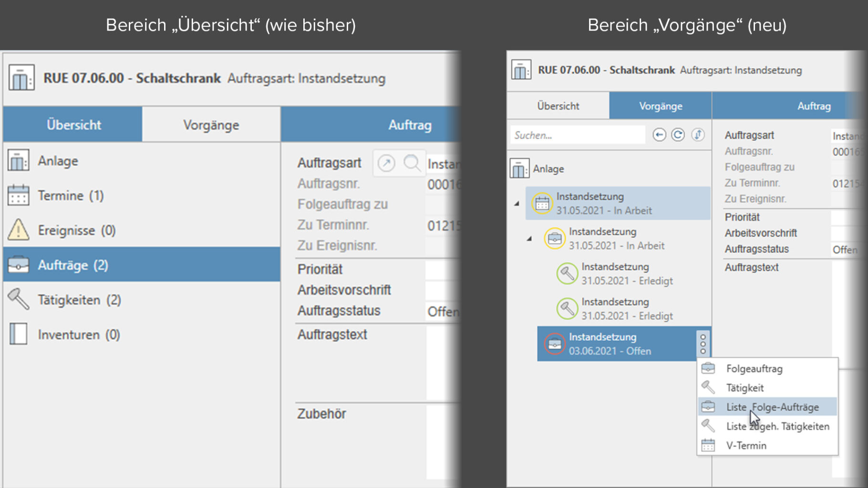Open Inventuren (0) in the overview list
868x488 pixels.
(x=79, y=335)
